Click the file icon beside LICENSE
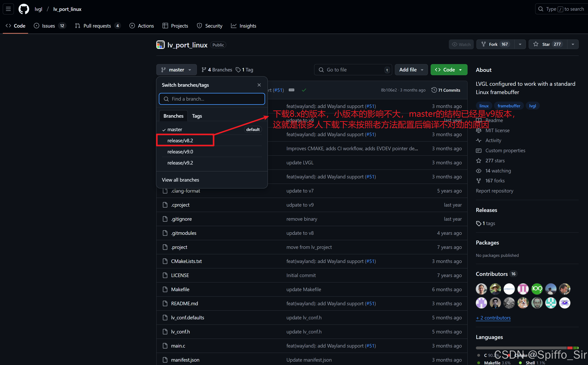This screenshot has width=588, height=365. coord(165,275)
